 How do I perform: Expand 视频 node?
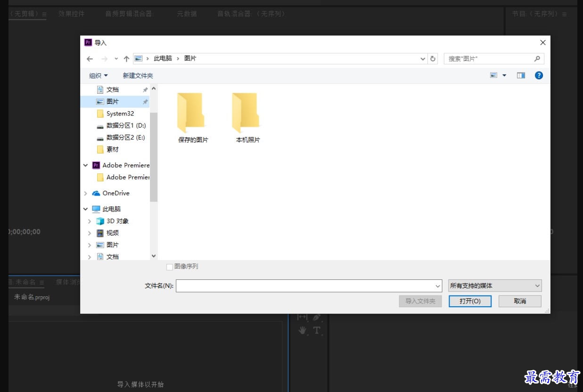pyautogui.click(x=90, y=233)
